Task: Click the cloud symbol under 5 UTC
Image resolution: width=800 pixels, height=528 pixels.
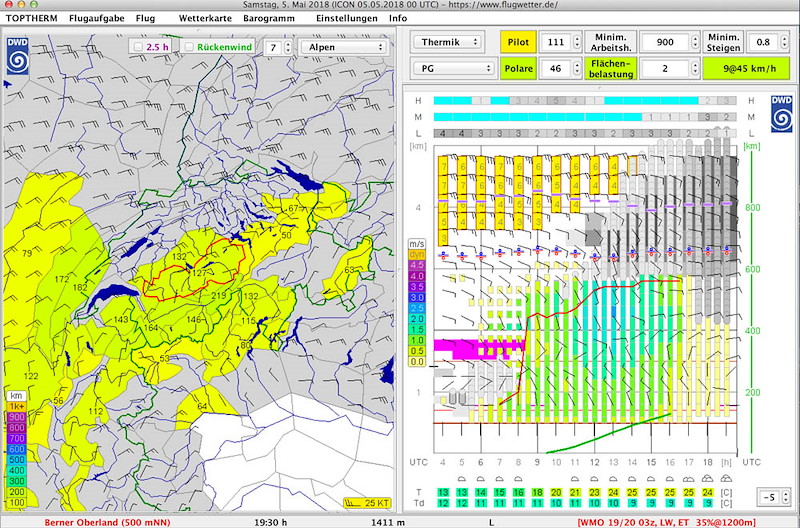Action: [x=462, y=479]
